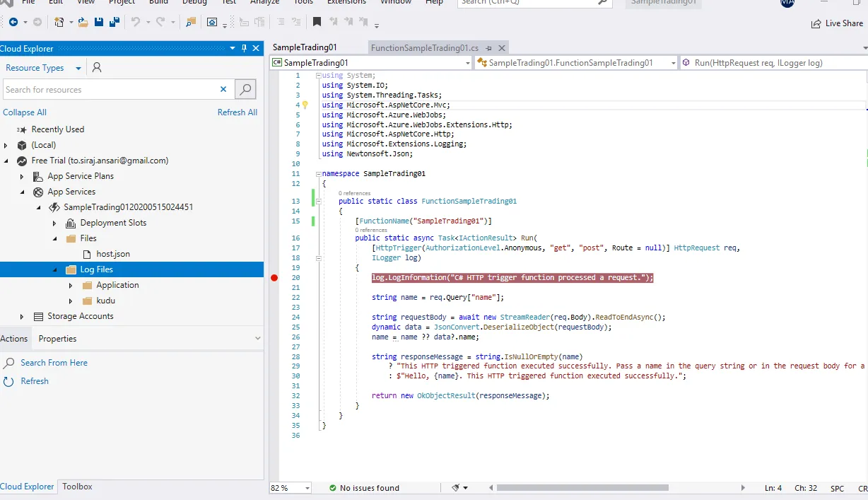
Task: Click the Save All toolbar icon
Action: [x=113, y=23]
